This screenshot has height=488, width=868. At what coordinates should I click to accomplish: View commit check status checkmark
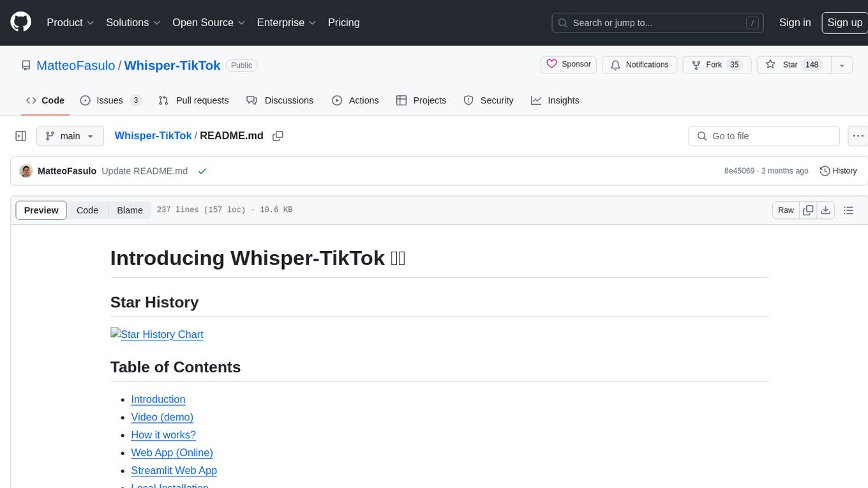pos(202,171)
